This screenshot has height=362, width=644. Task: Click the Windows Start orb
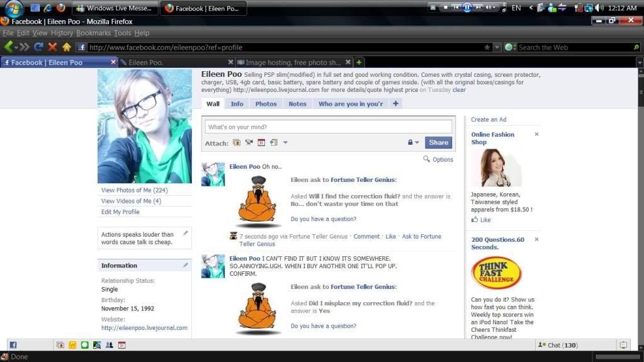pos(14,8)
